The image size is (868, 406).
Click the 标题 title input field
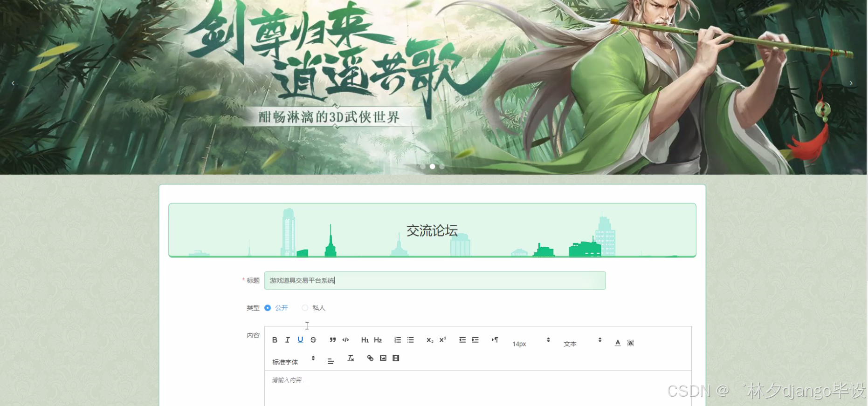435,280
